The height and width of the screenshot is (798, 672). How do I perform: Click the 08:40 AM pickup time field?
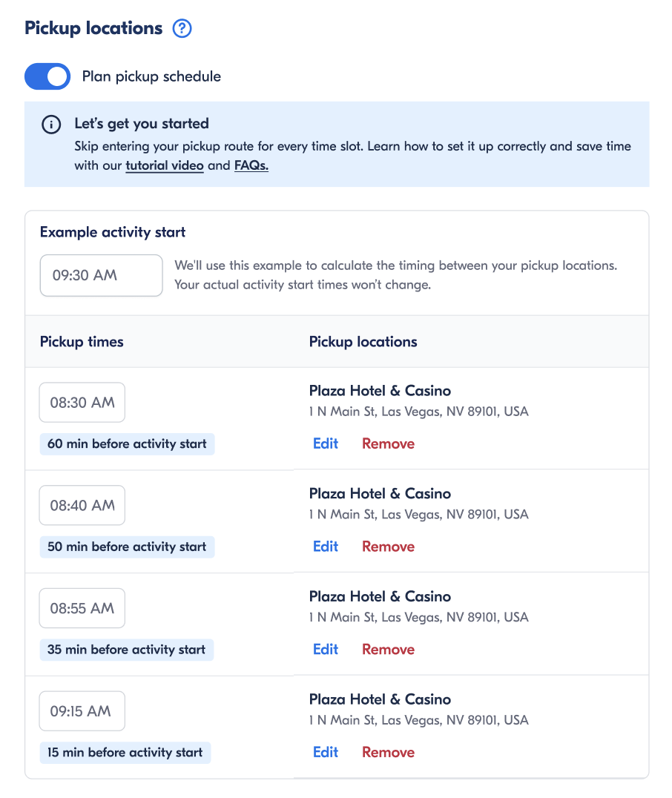82,506
